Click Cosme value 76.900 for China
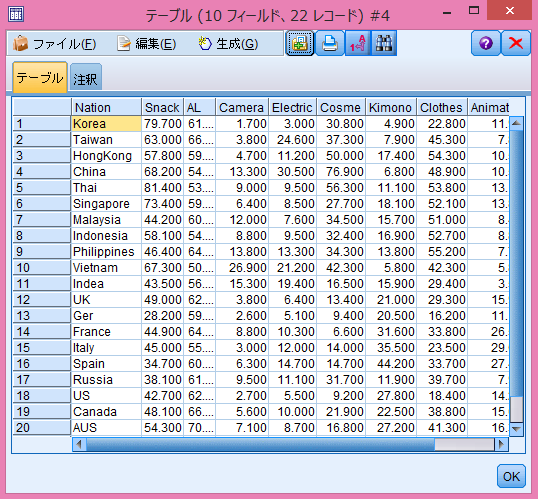This screenshot has width=538, height=499. [x=341, y=172]
